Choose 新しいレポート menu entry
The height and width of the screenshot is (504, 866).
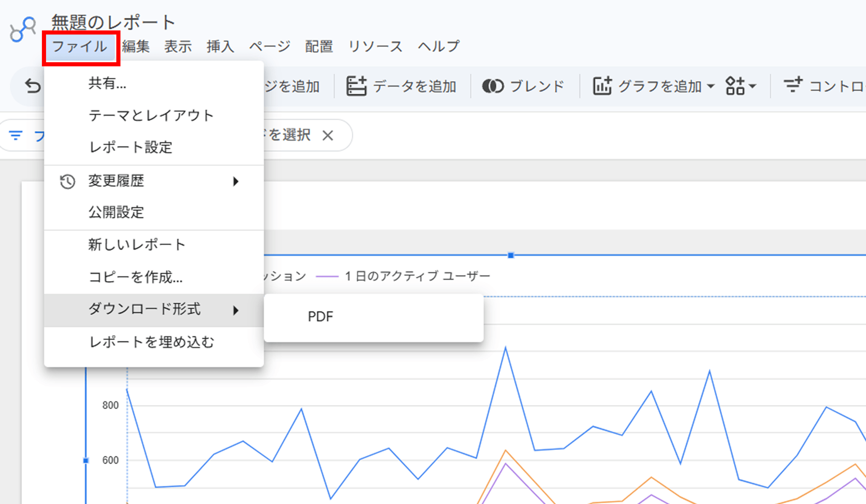pyautogui.click(x=154, y=245)
